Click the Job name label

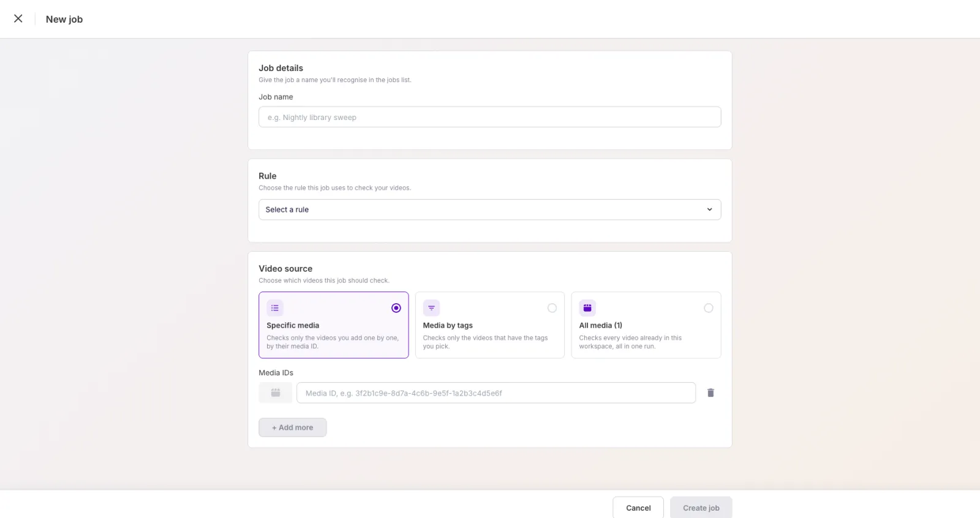(276, 97)
